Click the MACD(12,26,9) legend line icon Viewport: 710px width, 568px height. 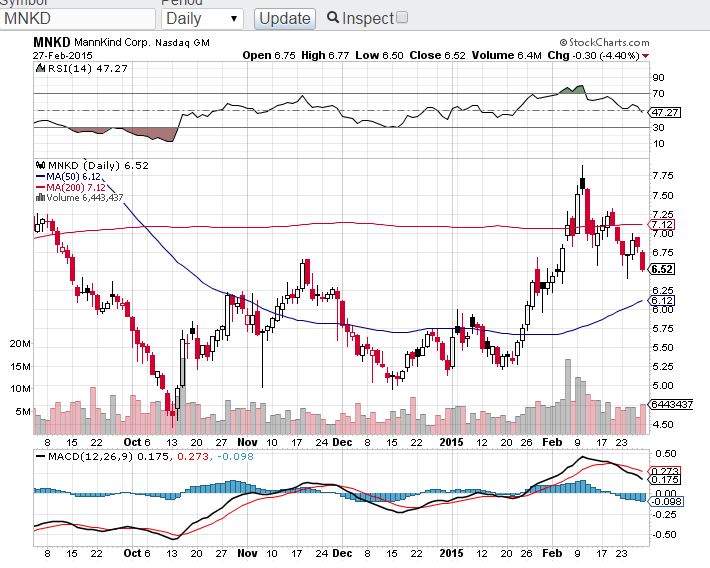click(39, 457)
